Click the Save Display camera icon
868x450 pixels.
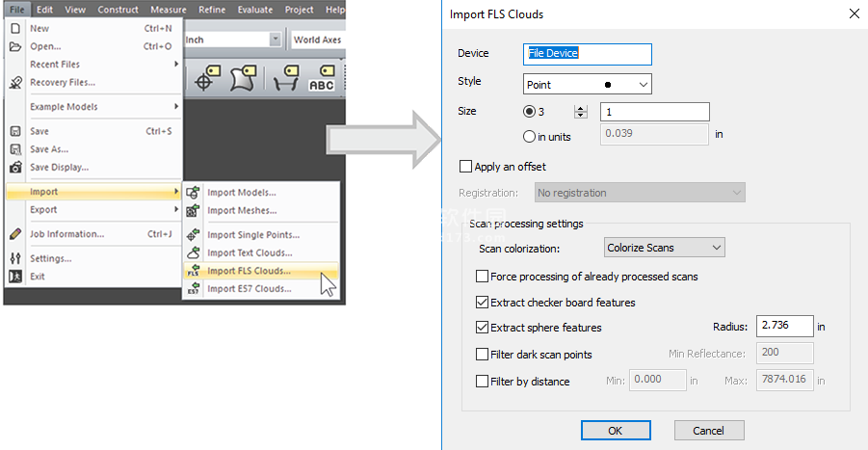(x=15, y=167)
